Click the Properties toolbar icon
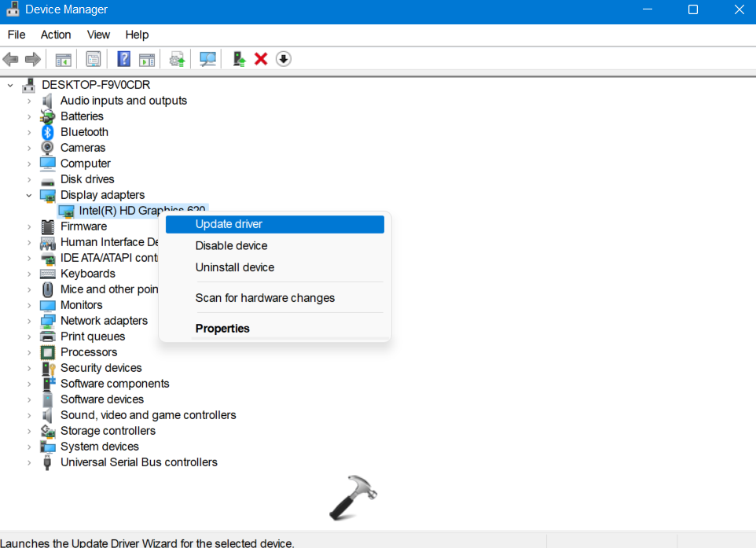 click(94, 59)
